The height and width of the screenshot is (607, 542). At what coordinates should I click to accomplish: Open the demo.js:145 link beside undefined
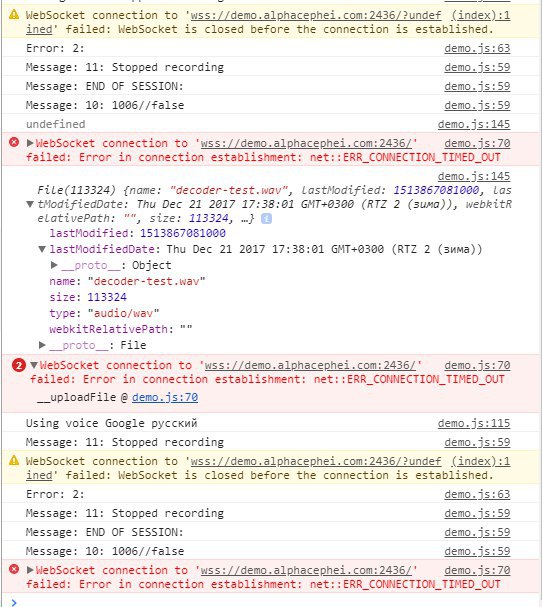click(x=474, y=124)
